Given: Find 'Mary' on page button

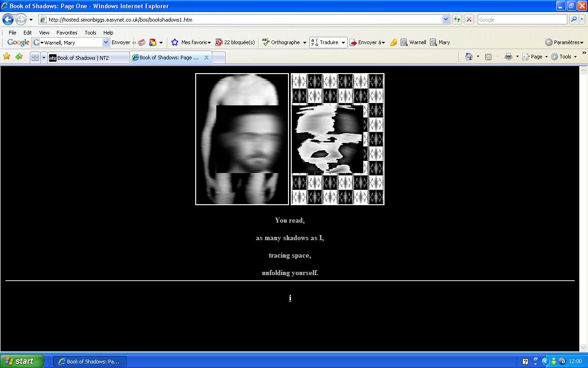Looking at the screenshot, I should pos(440,42).
